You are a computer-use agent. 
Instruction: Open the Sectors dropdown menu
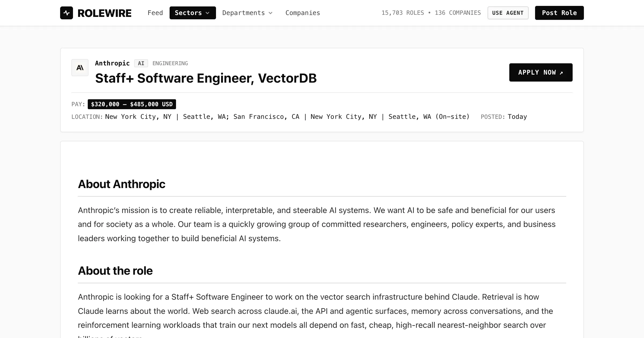tap(193, 13)
